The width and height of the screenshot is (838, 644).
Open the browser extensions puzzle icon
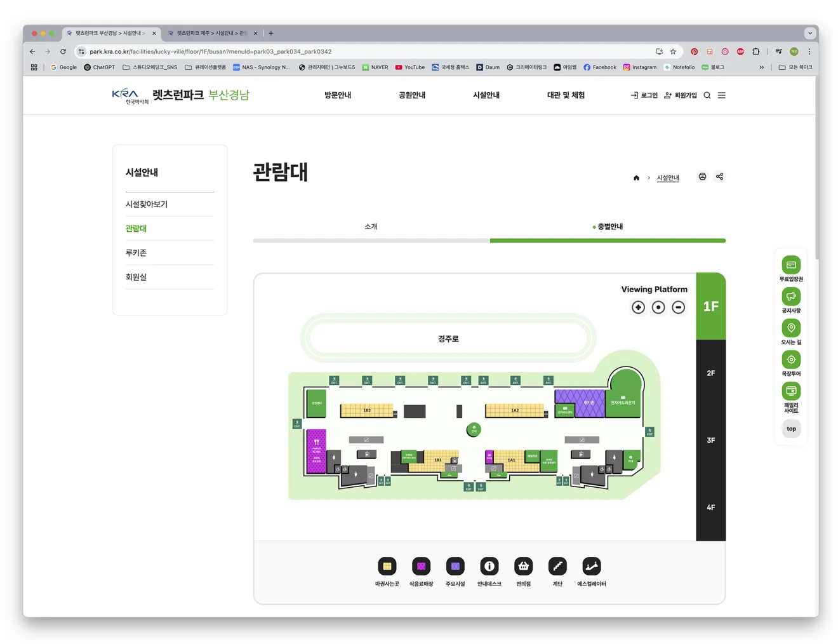[755, 51]
